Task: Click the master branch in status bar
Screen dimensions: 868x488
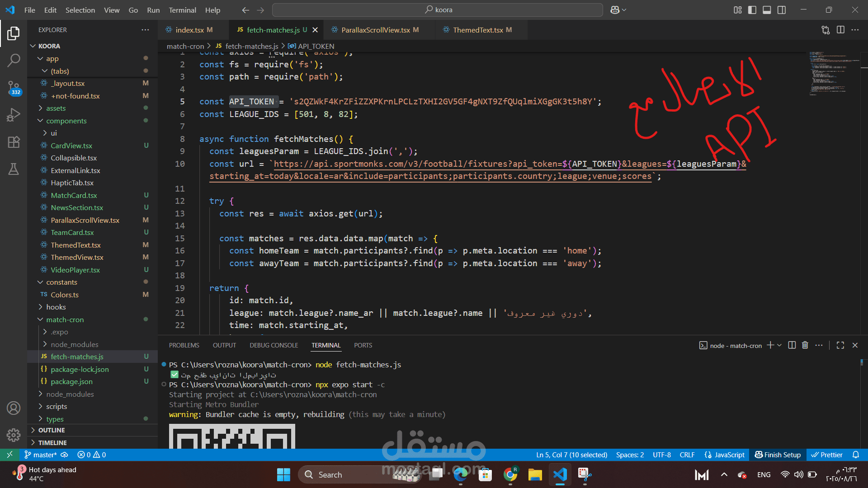Action: (x=41, y=455)
